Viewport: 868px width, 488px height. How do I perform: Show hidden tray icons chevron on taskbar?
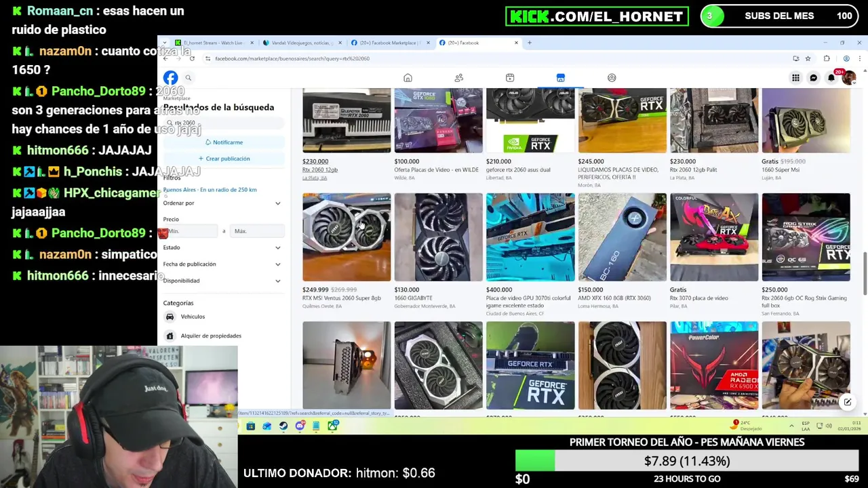pos(791,426)
